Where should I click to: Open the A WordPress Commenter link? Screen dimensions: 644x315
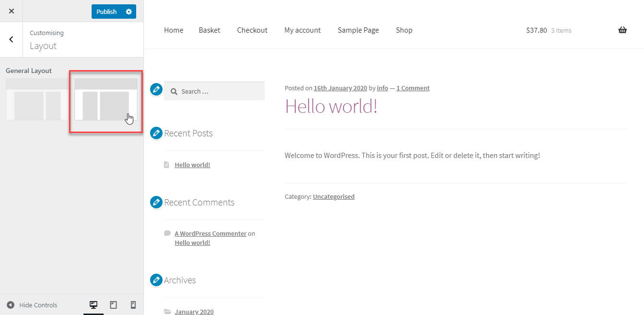click(x=211, y=233)
